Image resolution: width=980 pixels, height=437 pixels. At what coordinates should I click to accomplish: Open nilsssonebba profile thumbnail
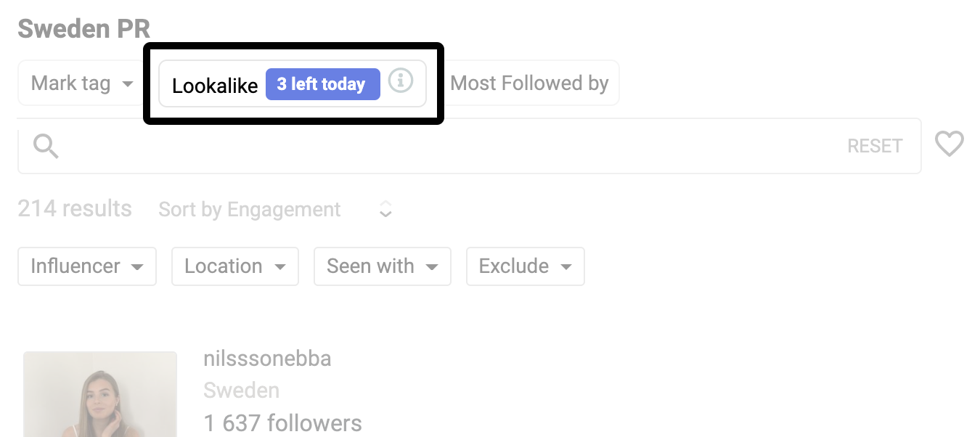click(100, 394)
